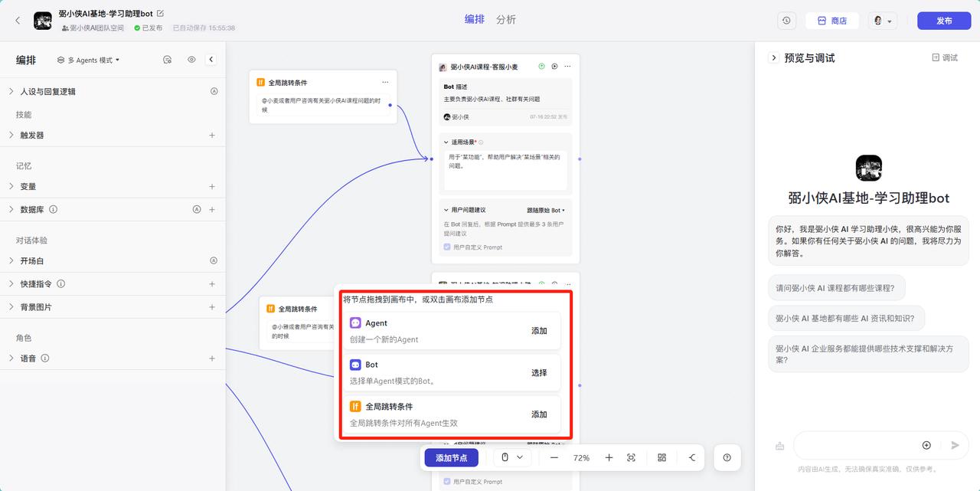The height and width of the screenshot is (491, 980).
Task: Click the settings icon next to the eye icon
Action: pyautogui.click(x=168, y=60)
